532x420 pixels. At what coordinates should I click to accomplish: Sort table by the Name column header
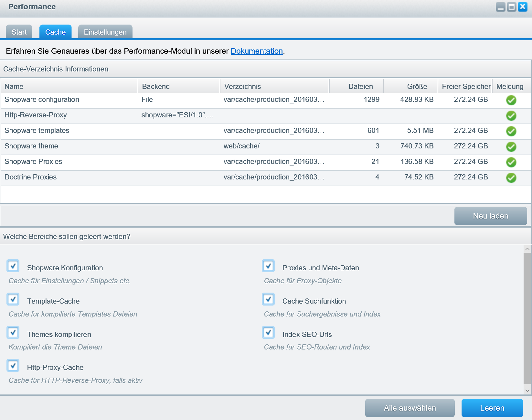(69, 86)
